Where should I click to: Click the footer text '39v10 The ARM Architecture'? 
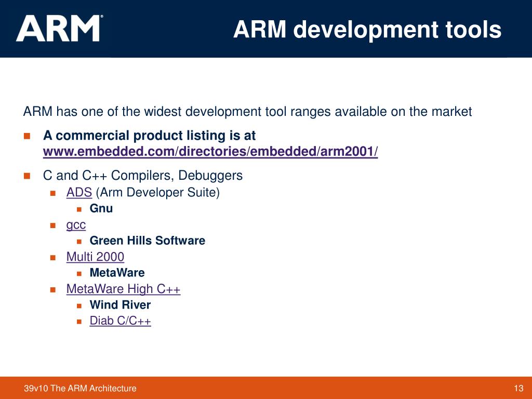pyautogui.click(x=80, y=388)
